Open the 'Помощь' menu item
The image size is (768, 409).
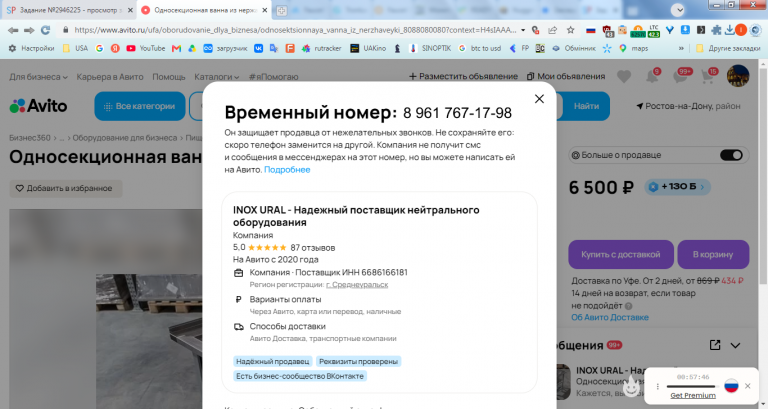click(168, 77)
